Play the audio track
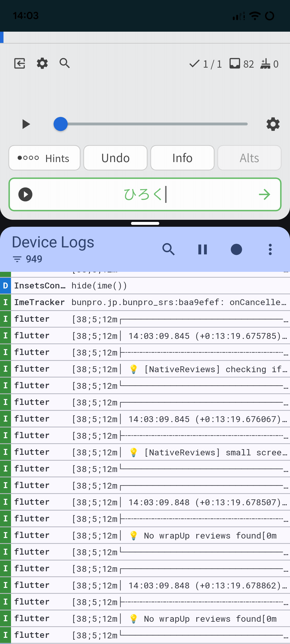290x644 pixels. click(26, 124)
